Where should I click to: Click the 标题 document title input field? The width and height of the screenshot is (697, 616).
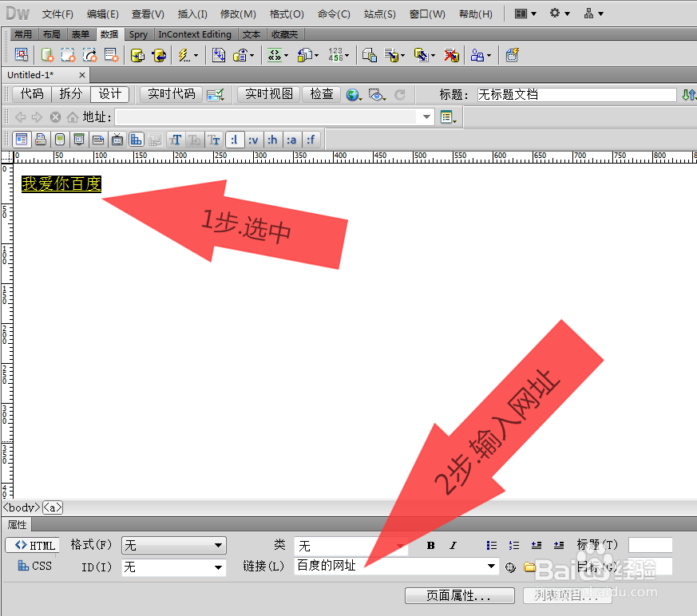[x=576, y=95]
